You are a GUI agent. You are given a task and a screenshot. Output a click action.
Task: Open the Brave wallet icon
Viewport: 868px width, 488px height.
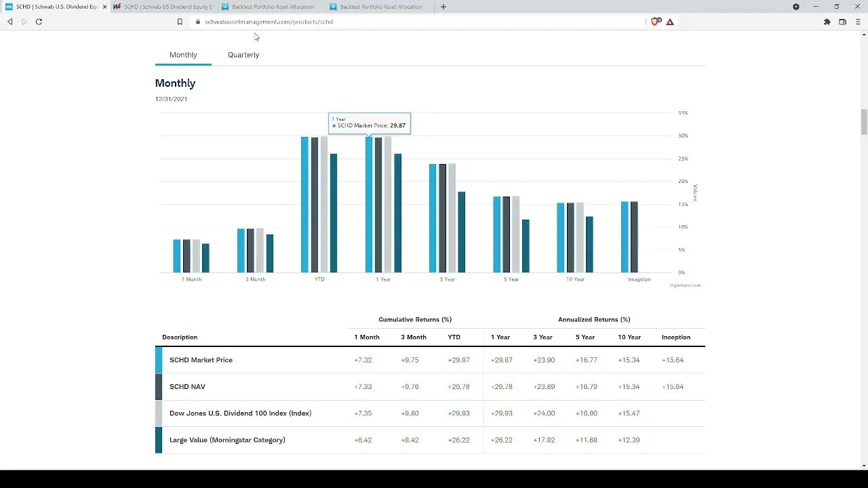(x=843, y=22)
